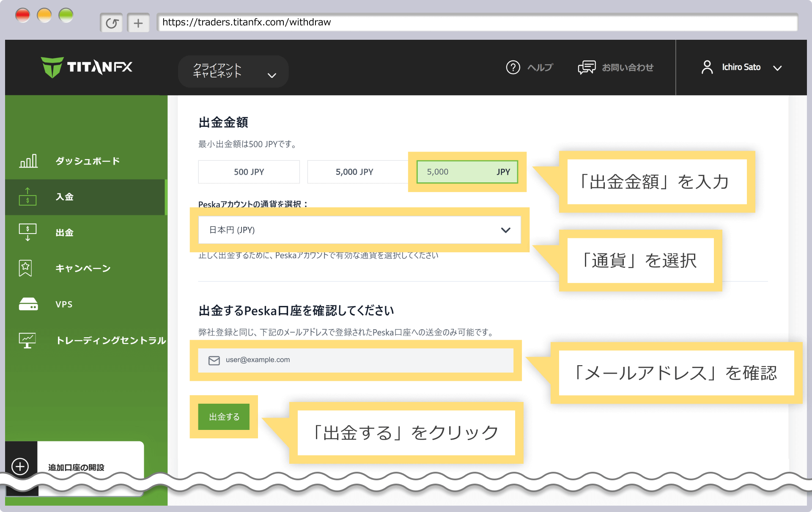This screenshot has height=512, width=812.
Task: Click the green 出金する button
Action: click(x=224, y=417)
